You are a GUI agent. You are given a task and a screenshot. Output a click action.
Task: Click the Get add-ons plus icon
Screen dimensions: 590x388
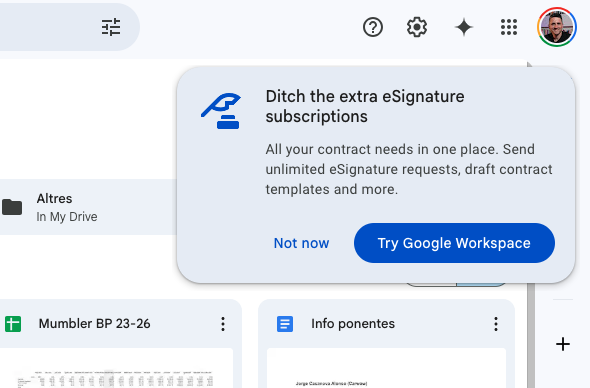[x=563, y=344]
